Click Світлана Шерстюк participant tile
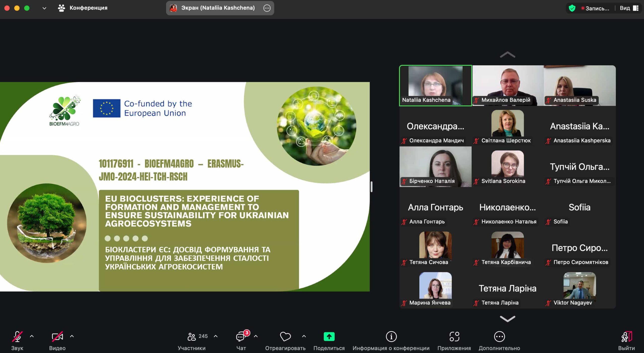The height and width of the screenshot is (353, 644). 508,126
